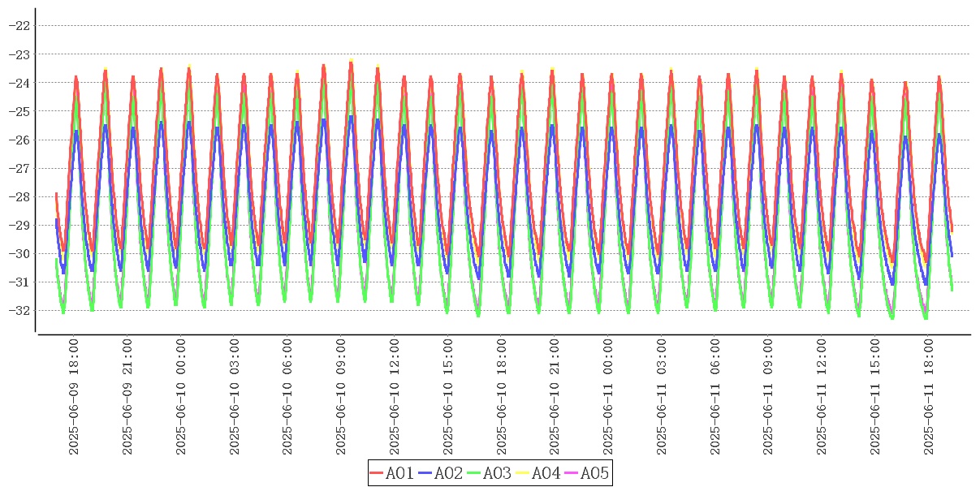The height and width of the screenshot is (487, 980).
Task: Toggle the A02 series legend label
Action: point(448,473)
